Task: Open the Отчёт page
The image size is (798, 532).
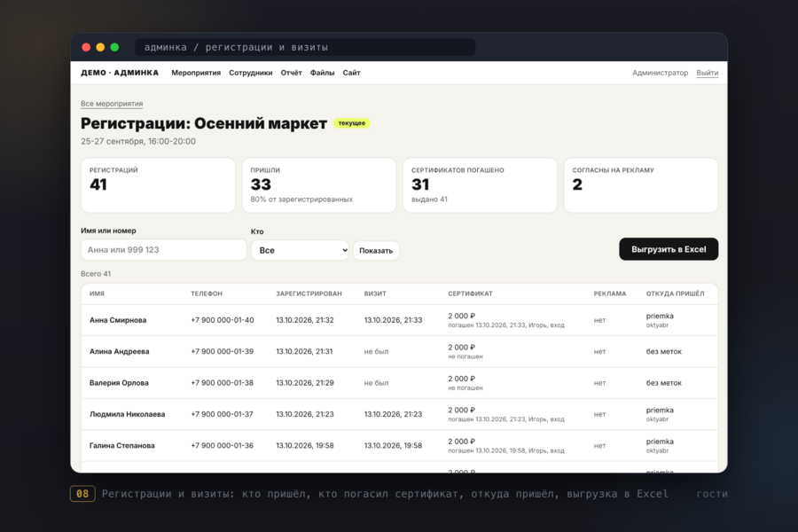Action: tap(291, 73)
